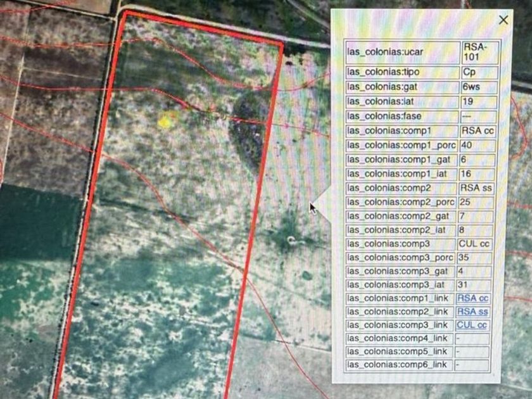Select the comp1 value RSA cc
This screenshot has height=399, width=532.
[478, 130]
